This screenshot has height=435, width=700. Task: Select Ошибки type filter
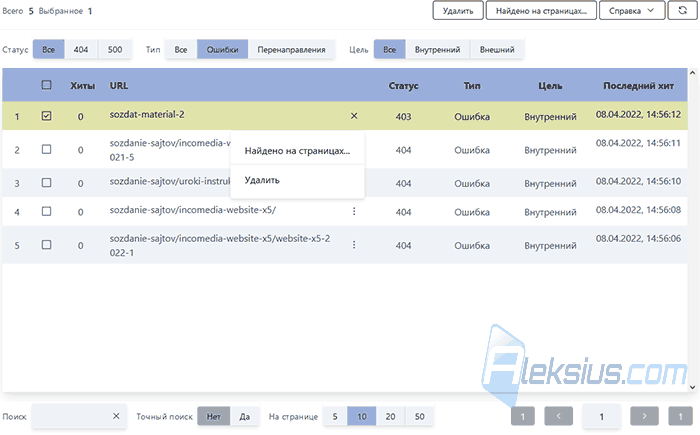click(x=222, y=50)
